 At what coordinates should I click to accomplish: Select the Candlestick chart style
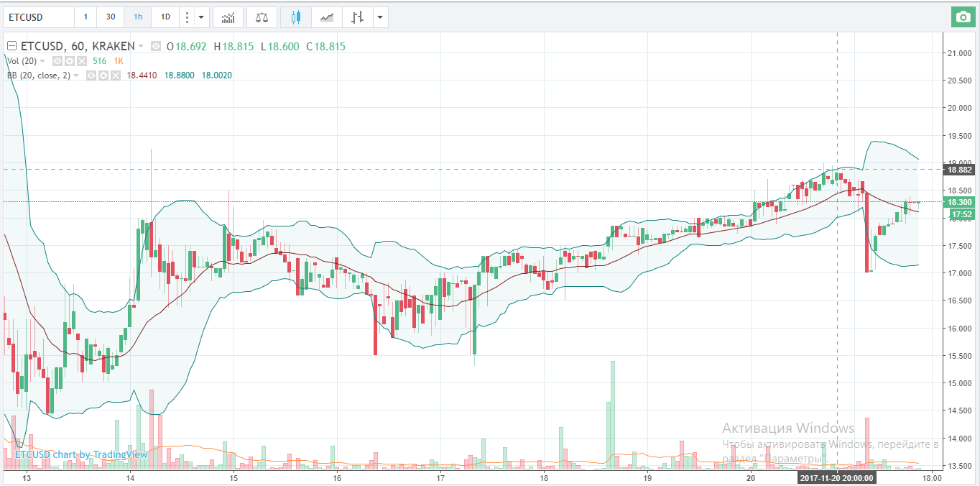coord(296,17)
